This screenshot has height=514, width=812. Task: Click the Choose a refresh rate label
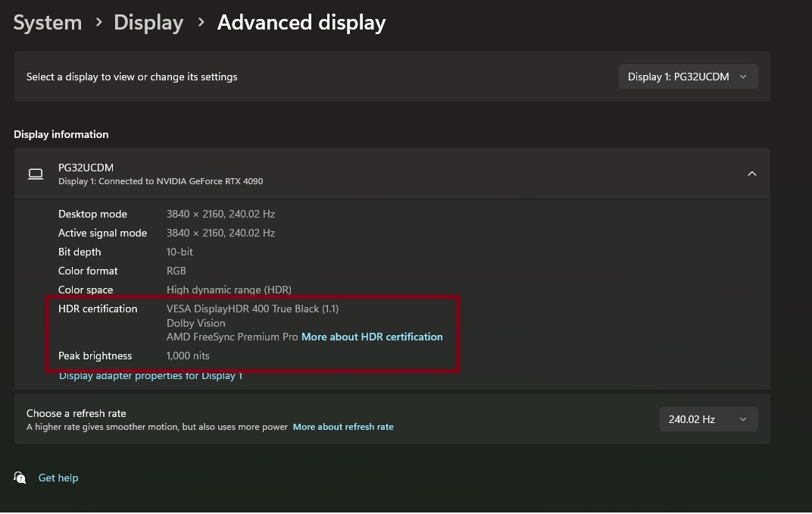pyautogui.click(x=76, y=413)
